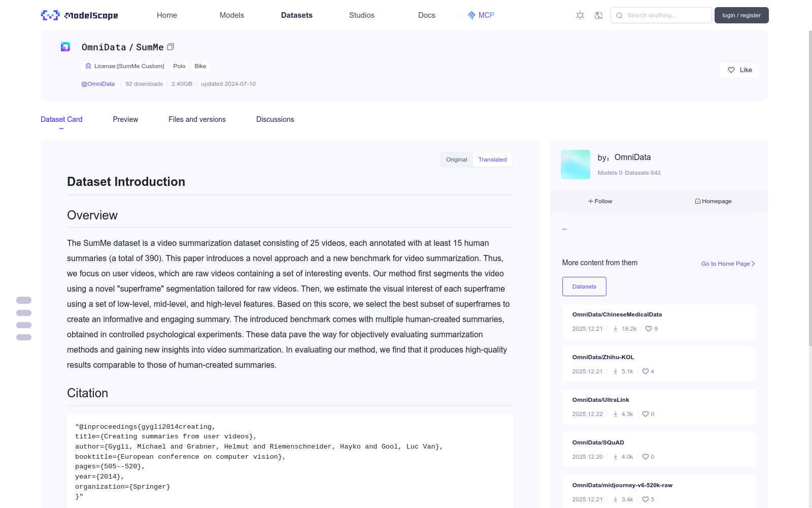
Task: Click the '92 downloads' text
Action: [144, 84]
